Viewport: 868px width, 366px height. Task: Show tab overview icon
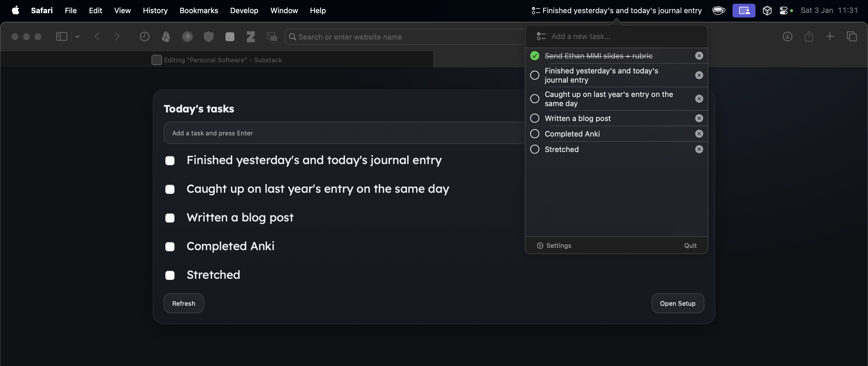[851, 36]
